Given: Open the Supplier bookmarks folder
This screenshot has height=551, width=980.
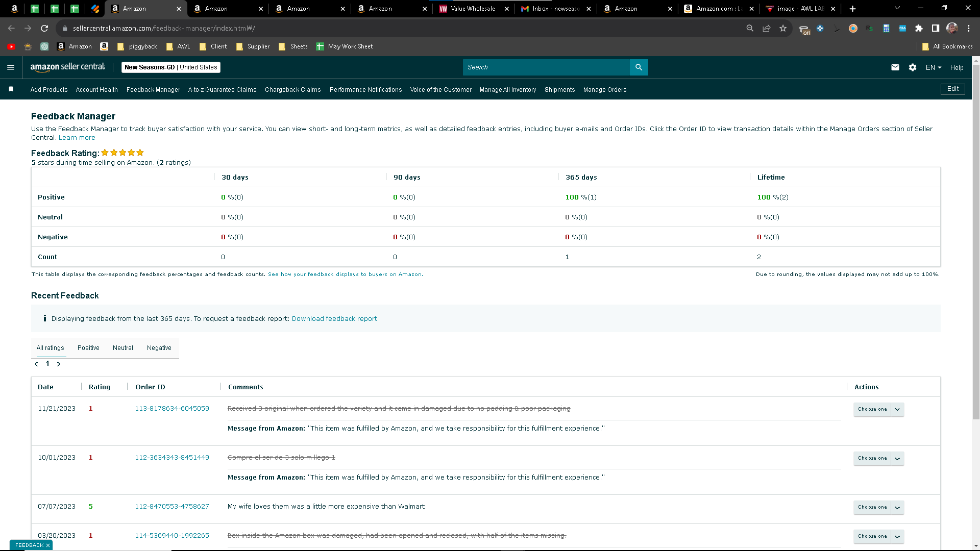Looking at the screenshot, I should click(x=253, y=46).
